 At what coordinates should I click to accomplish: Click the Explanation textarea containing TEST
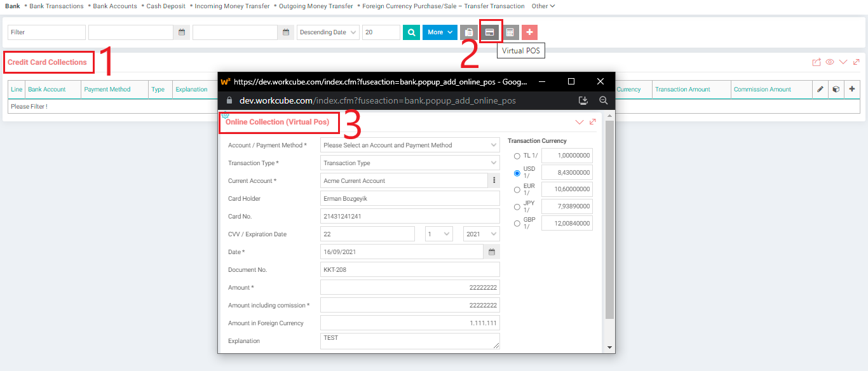pos(410,341)
